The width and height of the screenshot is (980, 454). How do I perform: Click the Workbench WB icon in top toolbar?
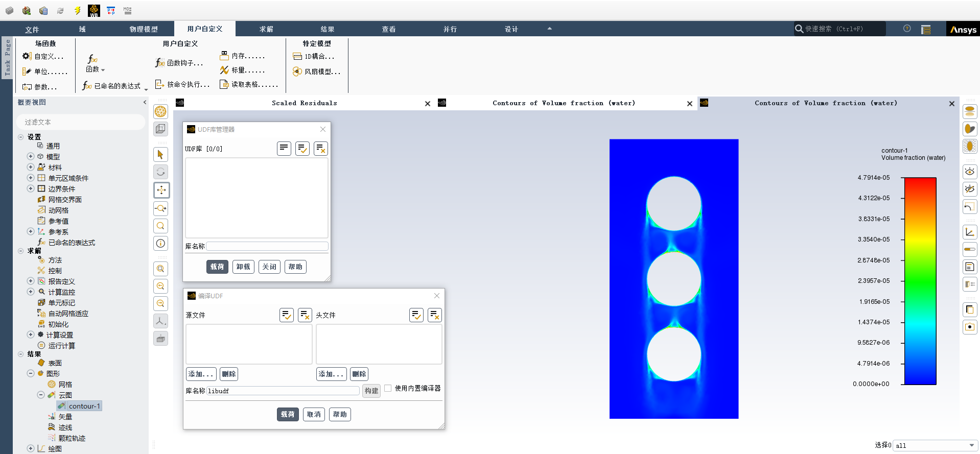point(94,10)
